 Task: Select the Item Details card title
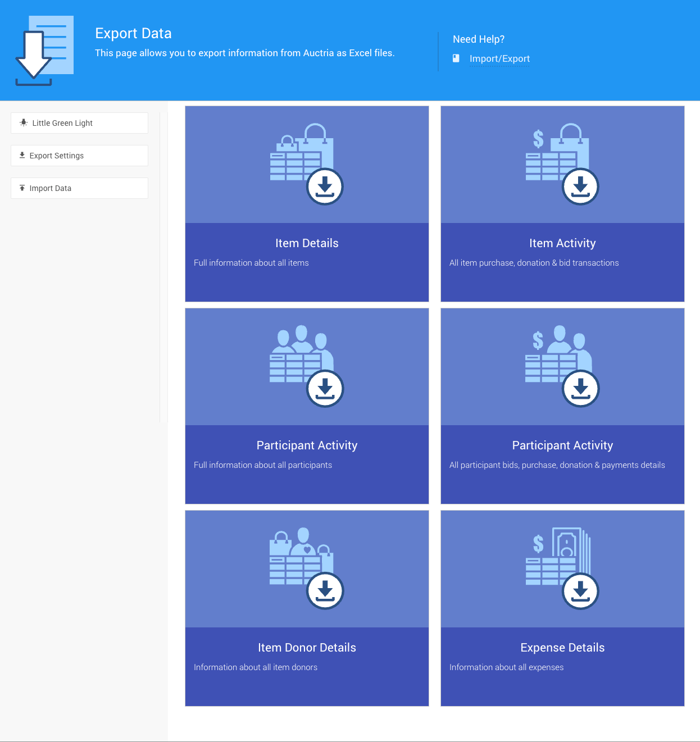pyautogui.click(x=307, y=243)
